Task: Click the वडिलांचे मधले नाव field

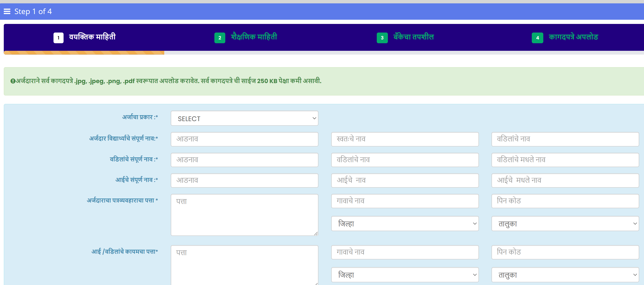Action: point(565,160)
